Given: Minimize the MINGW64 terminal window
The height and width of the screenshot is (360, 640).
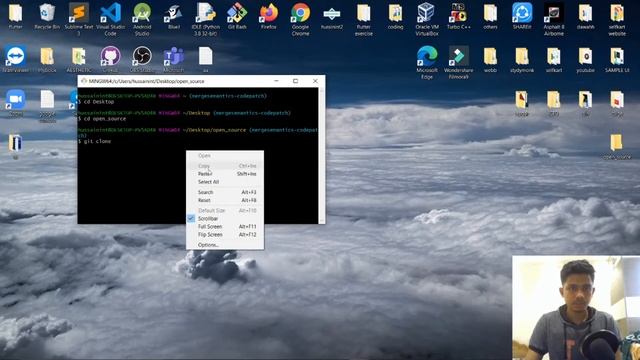Looking at the screenshot, I should [276, 81].
